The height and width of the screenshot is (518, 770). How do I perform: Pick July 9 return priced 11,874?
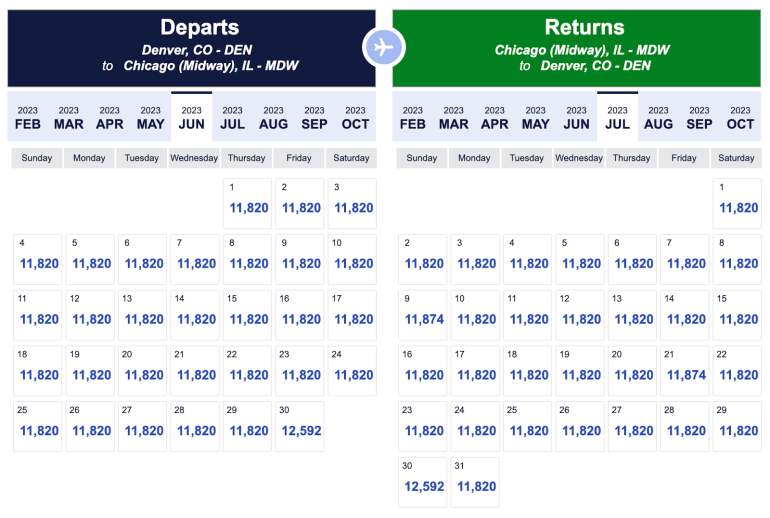point(424,314)
